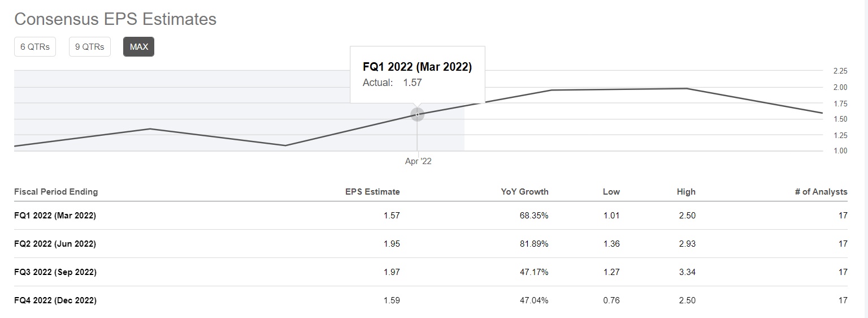The height and width of the screenshot is (318, 868).
Task: Click the FQ1 2022 tooltip box
Action: pyautogui.click(x=417, y=74)
